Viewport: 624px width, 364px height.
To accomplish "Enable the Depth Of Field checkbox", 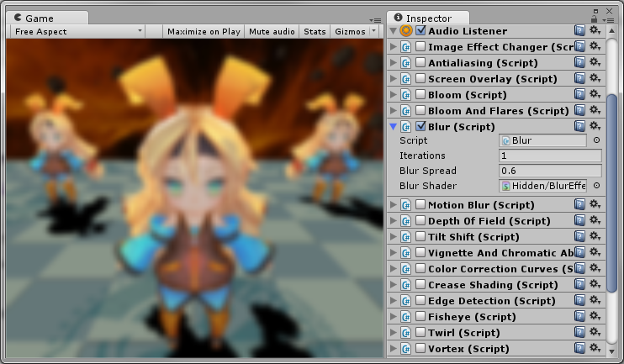I will click(x=420, y=220).
